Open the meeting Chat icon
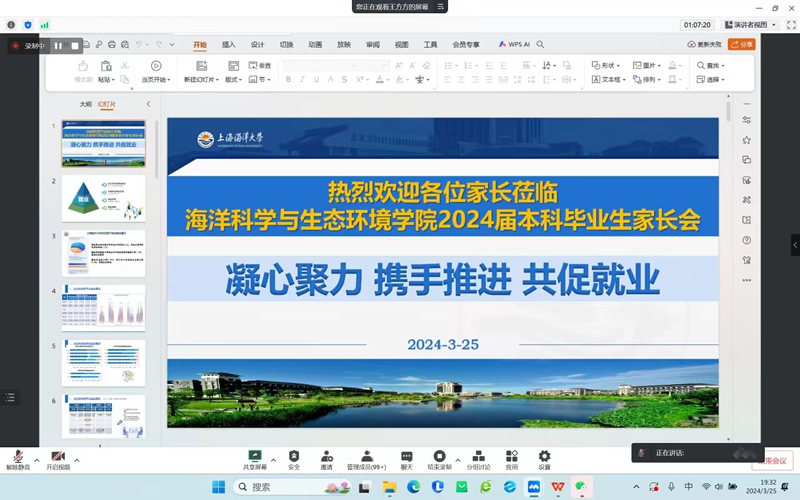This screenshot has height=500, width=800. pos(407,458)
